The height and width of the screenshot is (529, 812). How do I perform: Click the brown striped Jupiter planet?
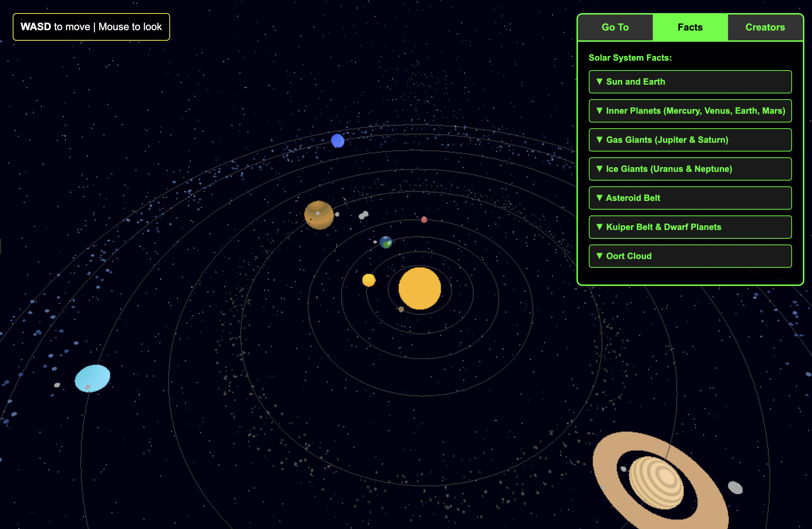pos(319,215)
